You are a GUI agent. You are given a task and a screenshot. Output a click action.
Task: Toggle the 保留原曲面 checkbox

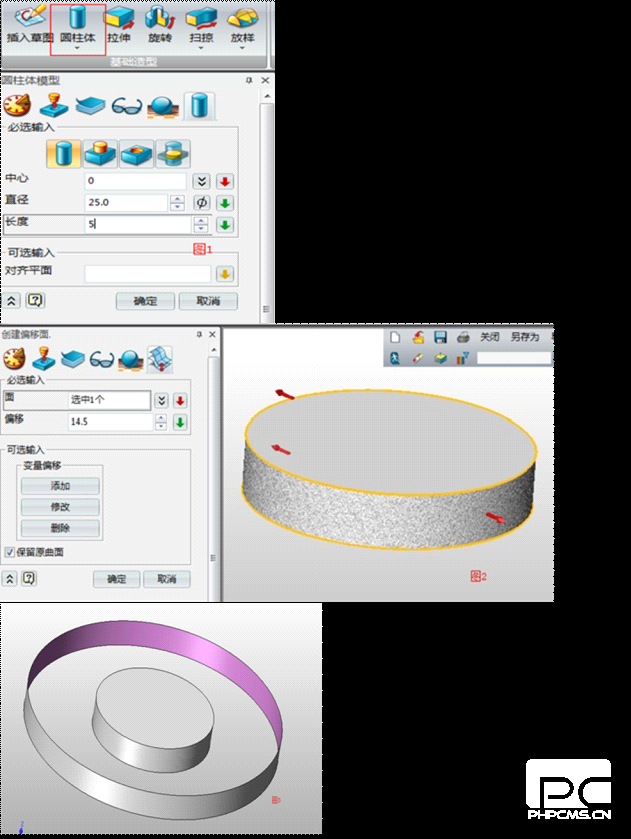(x=10, y=552)
